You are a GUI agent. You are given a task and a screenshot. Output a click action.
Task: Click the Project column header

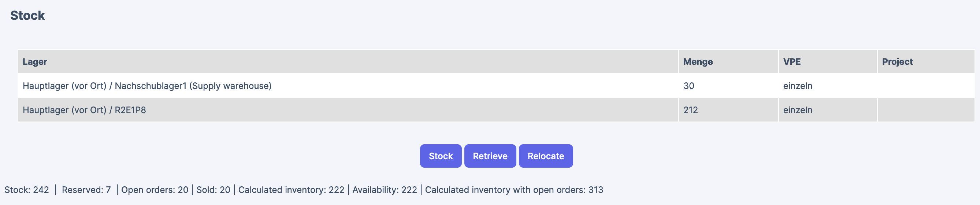(x=897, y=61)
